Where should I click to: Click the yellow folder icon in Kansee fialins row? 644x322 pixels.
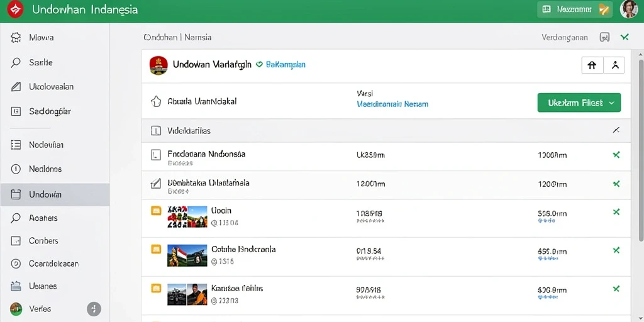coord(156,288)
